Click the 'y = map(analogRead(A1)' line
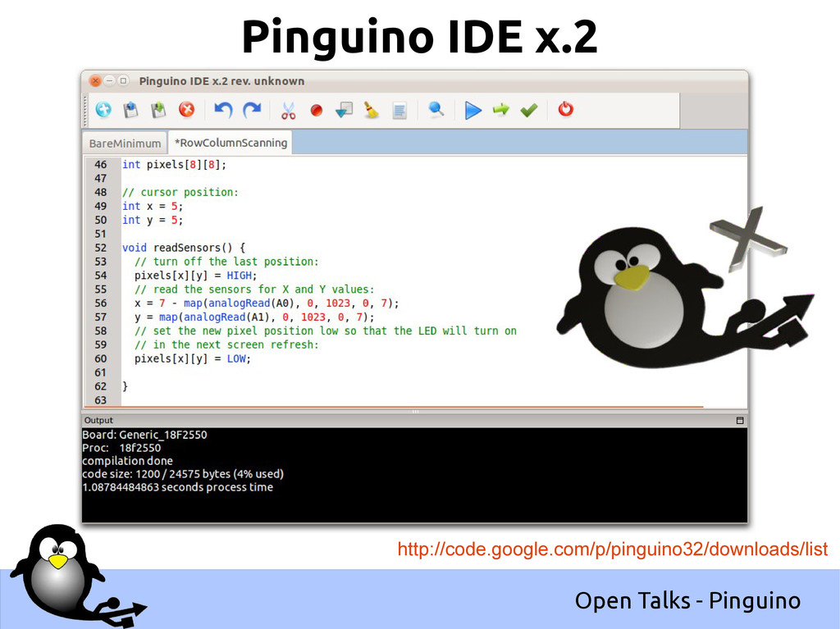Image resolution: width=840 pixels, height=629 pixels. pos(254,317)
